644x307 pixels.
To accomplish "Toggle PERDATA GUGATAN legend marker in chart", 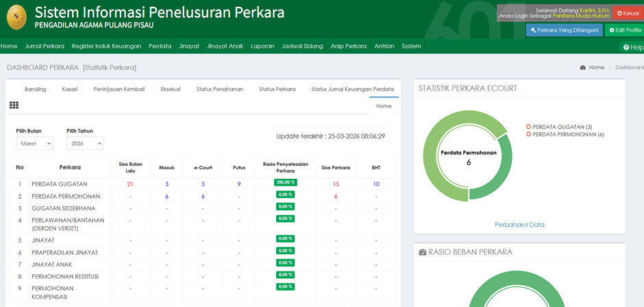I will pyautogui.click(x=528, y=127).
